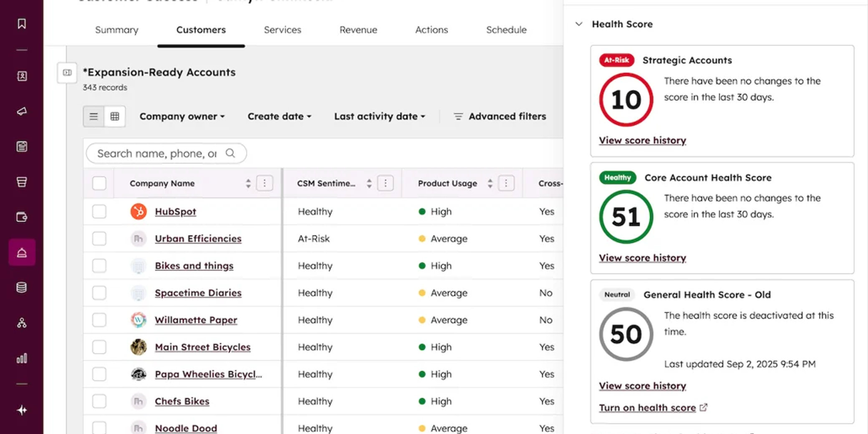This screenshot has width=868, height=434.
Task: Open the CRM contacts sidebar icon
Action: 22,76
